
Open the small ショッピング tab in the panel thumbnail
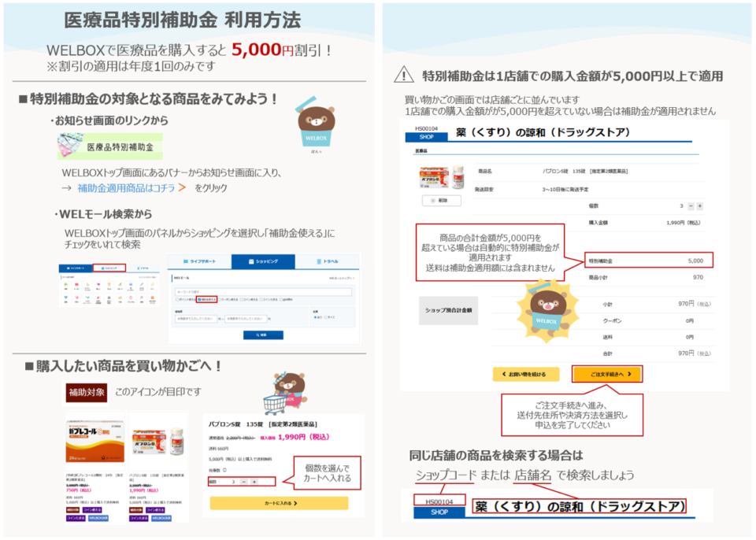click(x=109, y=268)
